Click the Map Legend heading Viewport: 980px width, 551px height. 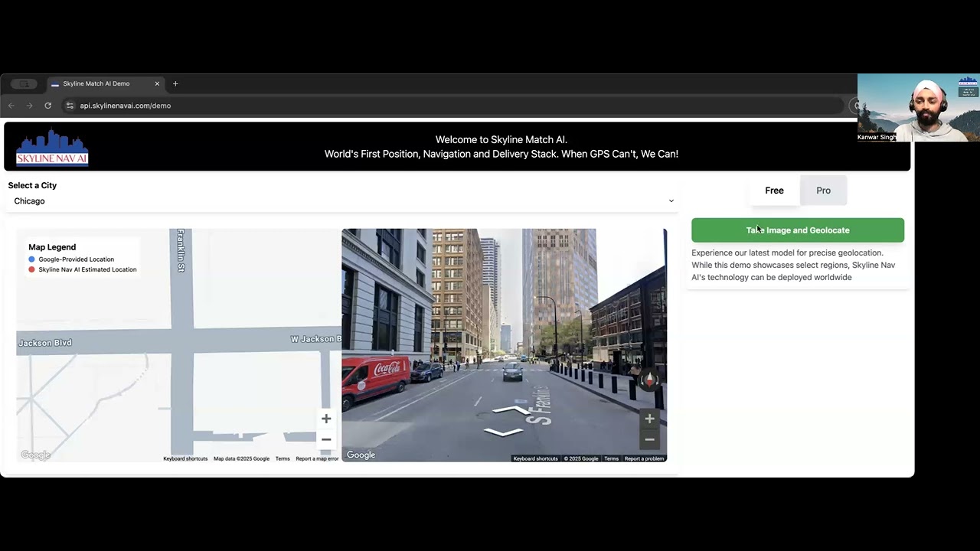52,247
